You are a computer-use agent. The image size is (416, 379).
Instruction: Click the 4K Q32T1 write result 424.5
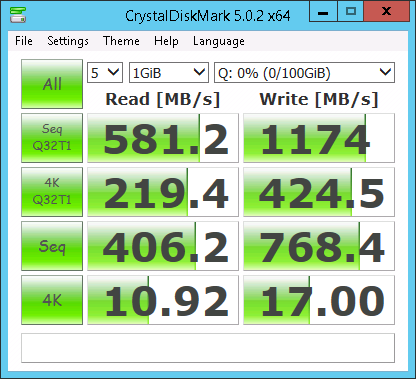[319, 192]
